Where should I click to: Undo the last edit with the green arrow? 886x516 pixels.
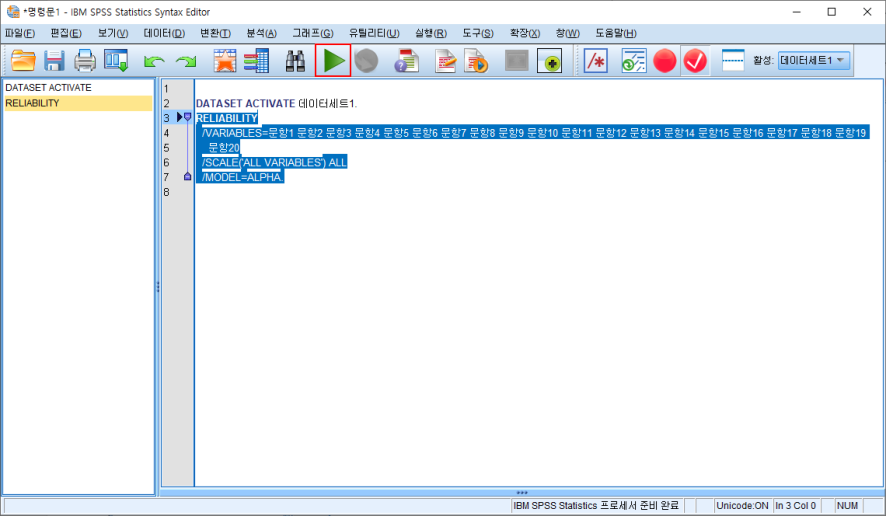click(154, 60)
